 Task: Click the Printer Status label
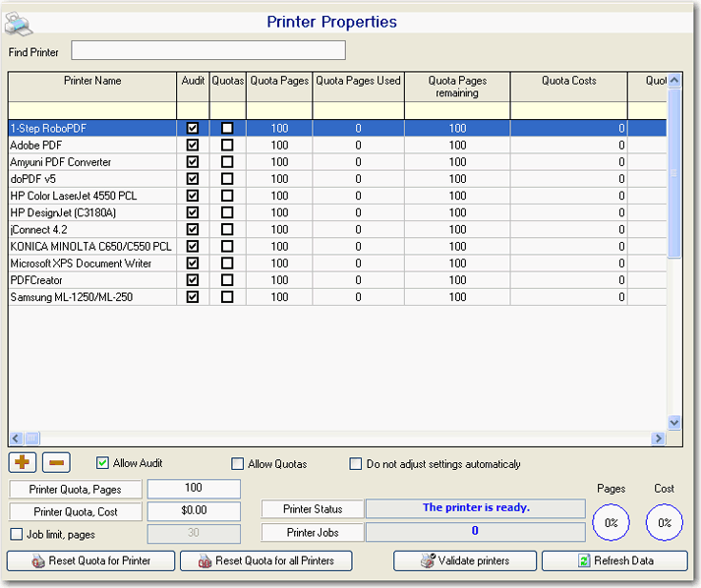click(x=313, y=509)
